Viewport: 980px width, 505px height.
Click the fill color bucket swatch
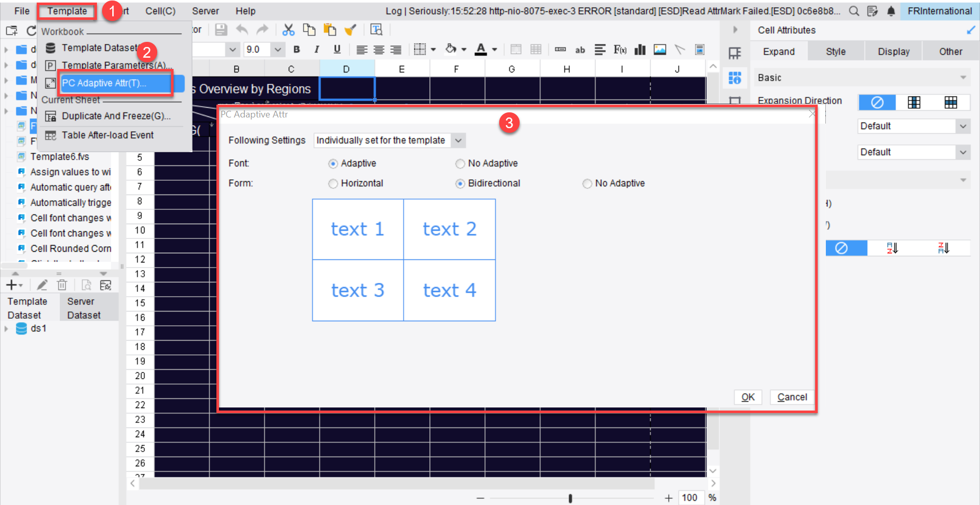(x=451, y=49)
